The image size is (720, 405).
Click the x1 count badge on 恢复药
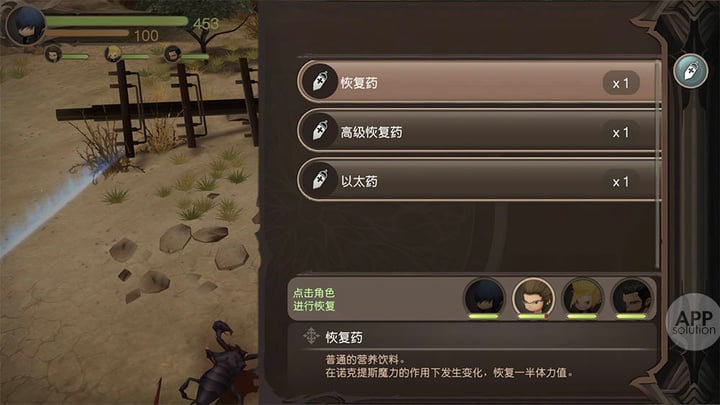[621, 83]
